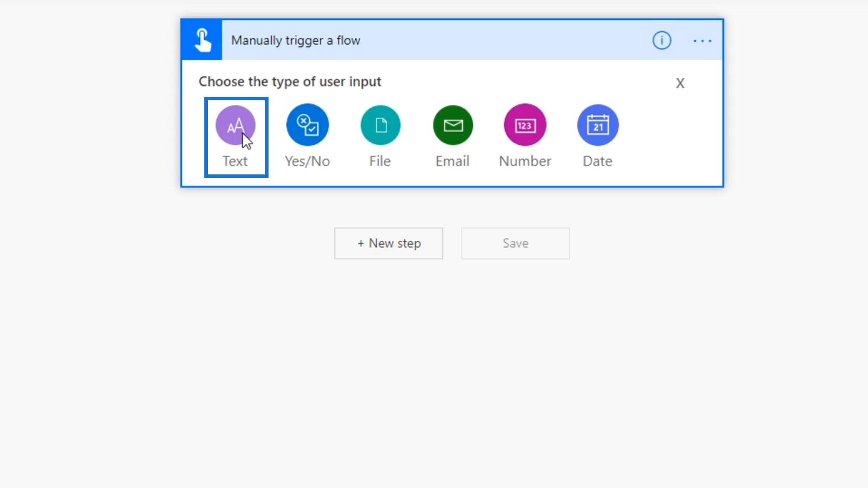Click the "Yes/No" label
The image size is (868, 488).
[x=307, y=161]
